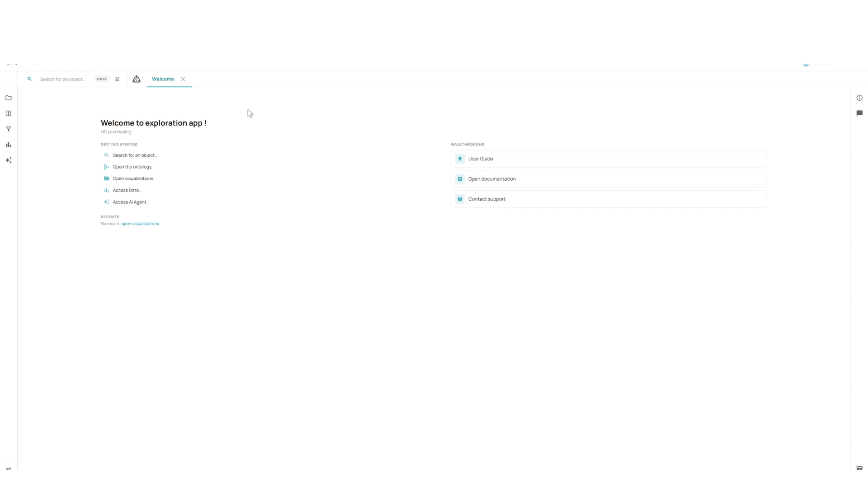Open the User Guide walkthrough

[x=609, y=159]
